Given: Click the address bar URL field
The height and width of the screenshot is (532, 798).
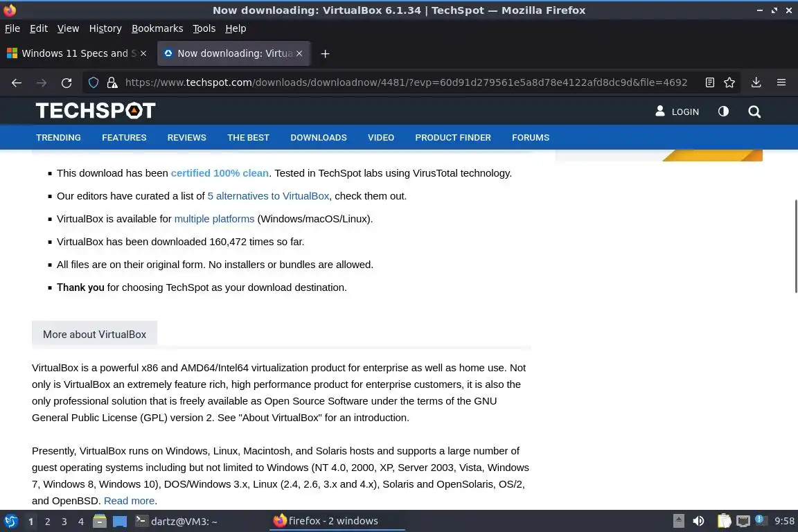Looking at the screenshot, I should point(406,82).
